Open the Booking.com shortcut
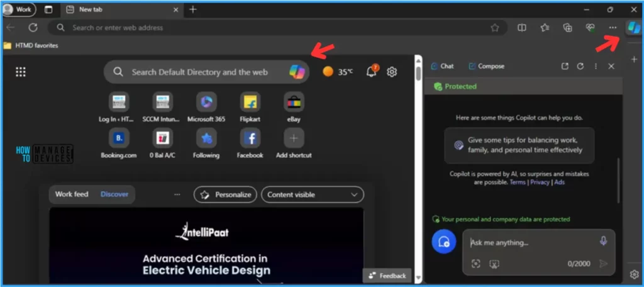Screen dimensions: 644x287 119,143
